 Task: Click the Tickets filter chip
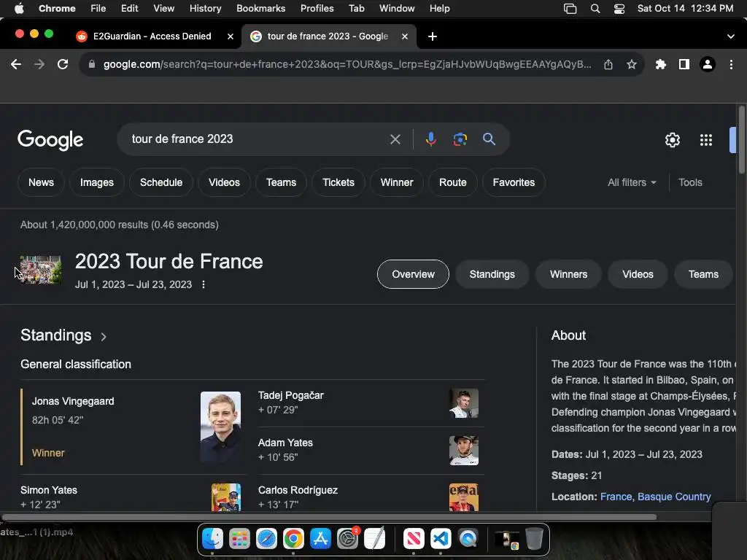(338, 182)
